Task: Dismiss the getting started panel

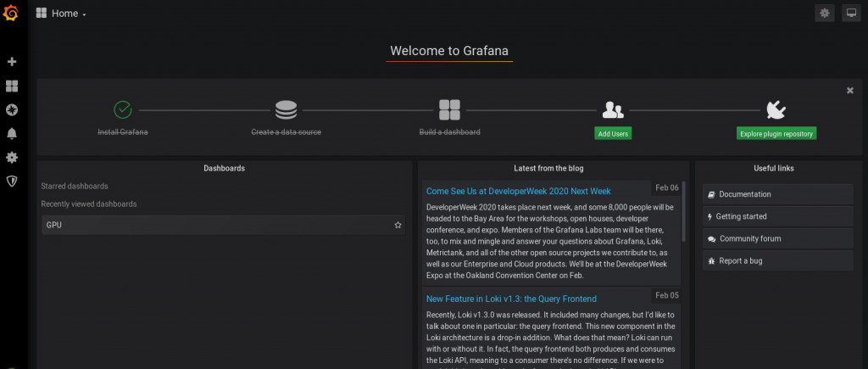Action: pos(850,90)
